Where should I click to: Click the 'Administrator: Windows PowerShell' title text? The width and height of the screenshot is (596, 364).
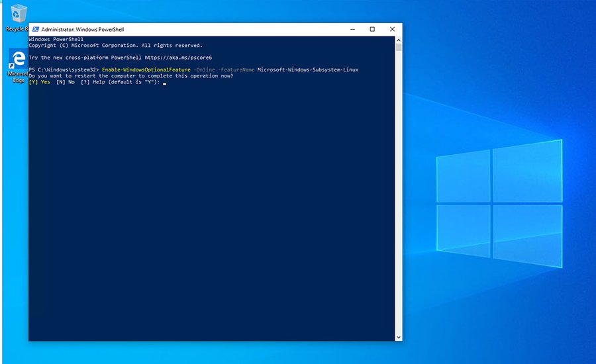tap(82, 30)
